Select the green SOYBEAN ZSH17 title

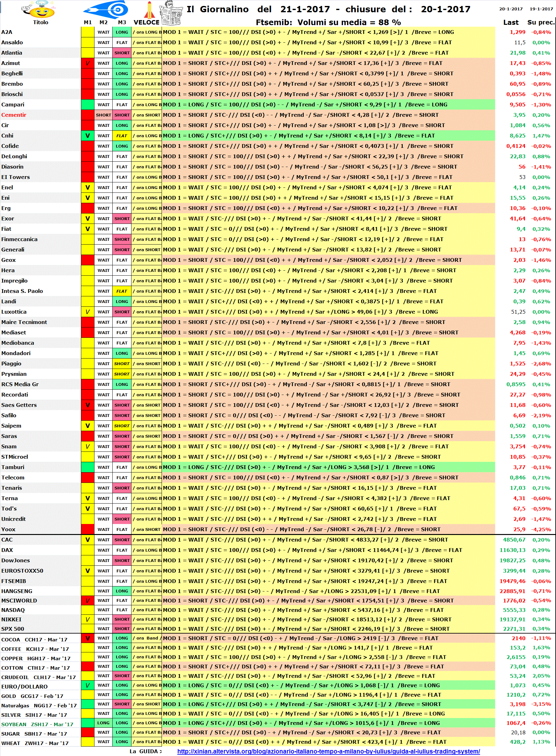click(37, 724)
